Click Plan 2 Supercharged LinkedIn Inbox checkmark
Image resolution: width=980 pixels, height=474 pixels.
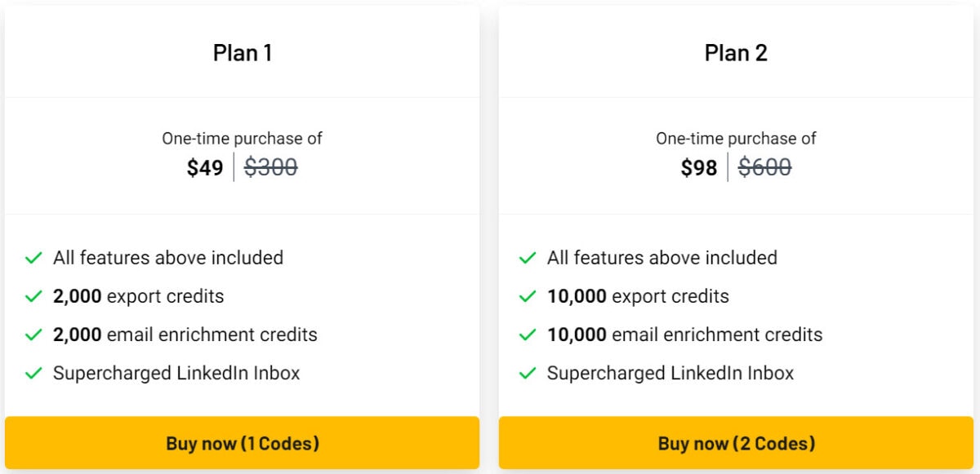(528, 374)
